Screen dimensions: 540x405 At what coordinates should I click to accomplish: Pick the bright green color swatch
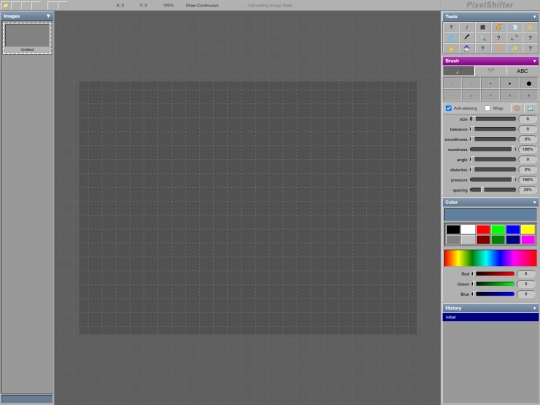498,229
